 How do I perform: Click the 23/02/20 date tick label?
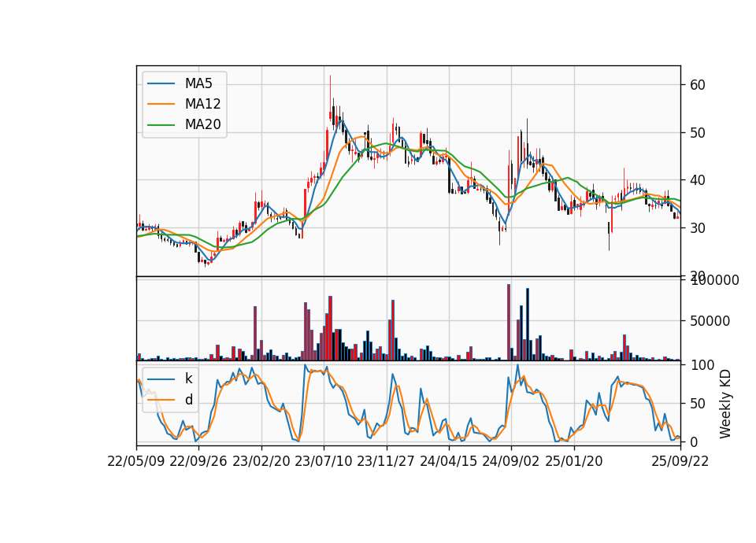pos(261,461)
